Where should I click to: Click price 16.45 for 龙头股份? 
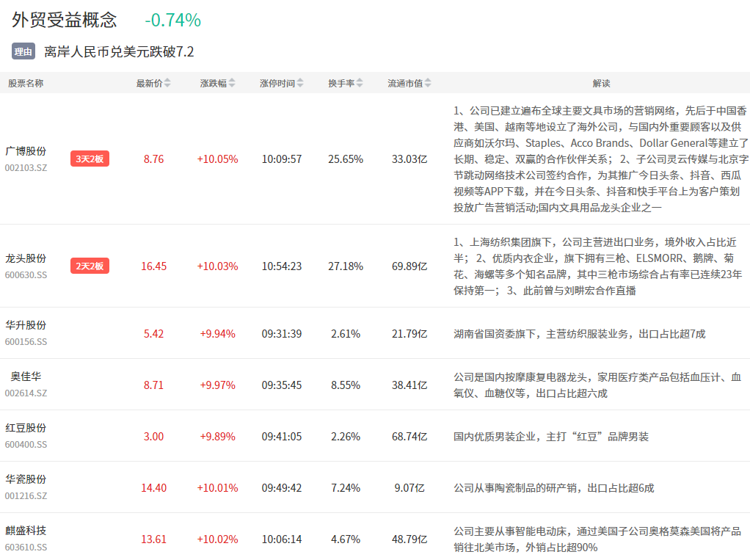pos(153,266)
